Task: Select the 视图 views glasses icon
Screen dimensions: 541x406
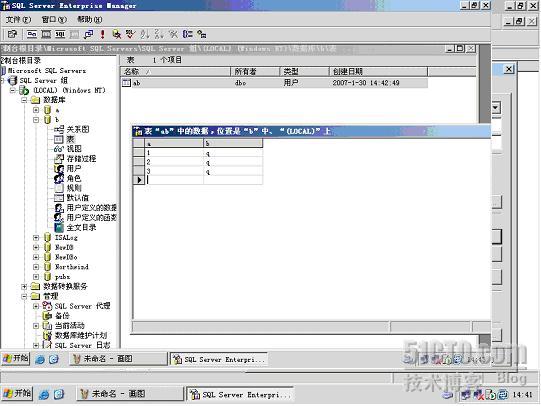Action: [x=59, y=149]
